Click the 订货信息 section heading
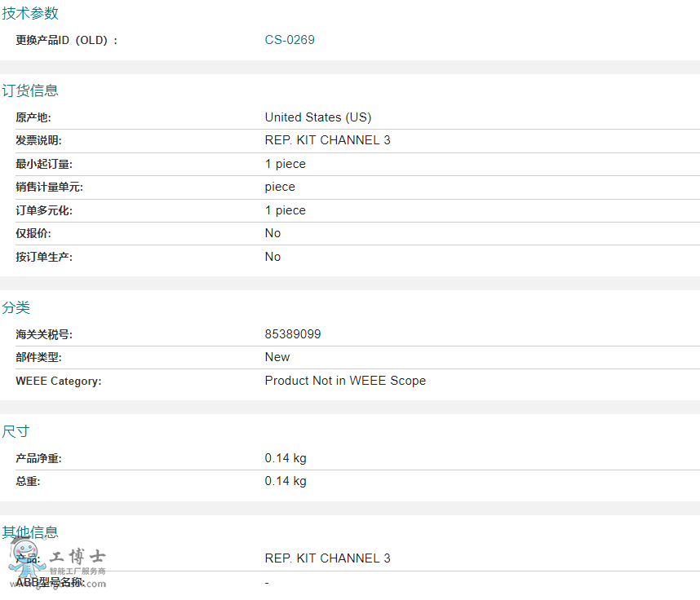700x600 pixels. click(x=30, y=90)
